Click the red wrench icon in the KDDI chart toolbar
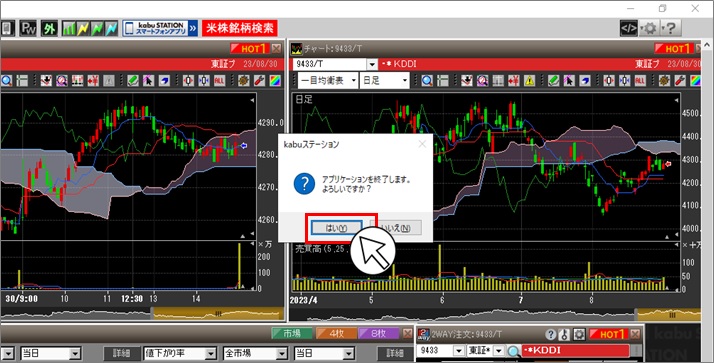Screen dimensions: 714x363 [680, 81]
